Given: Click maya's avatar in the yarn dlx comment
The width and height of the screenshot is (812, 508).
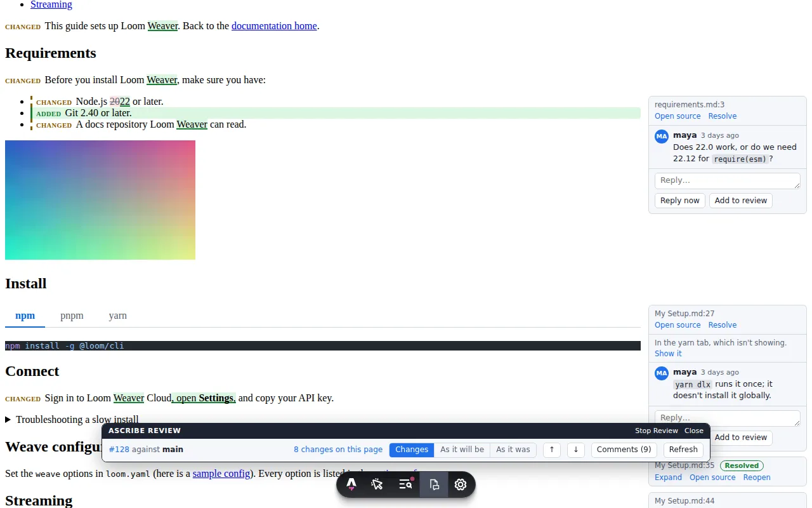Looking at the screenshot, I should 662,373.
